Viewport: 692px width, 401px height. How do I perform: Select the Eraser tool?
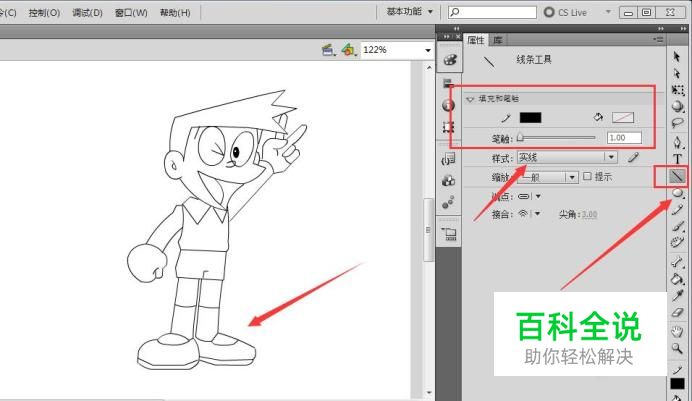coord(677,312)
